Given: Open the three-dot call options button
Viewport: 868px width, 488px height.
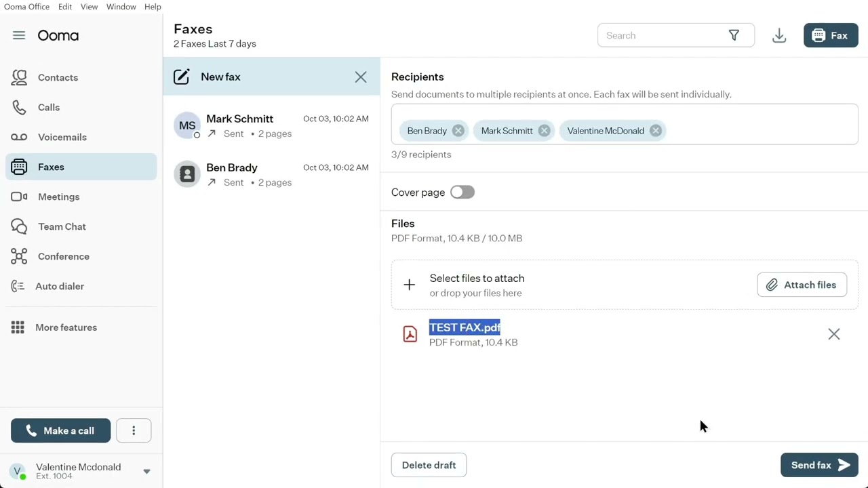Looking at the screenshot, I should pos(134,430).
